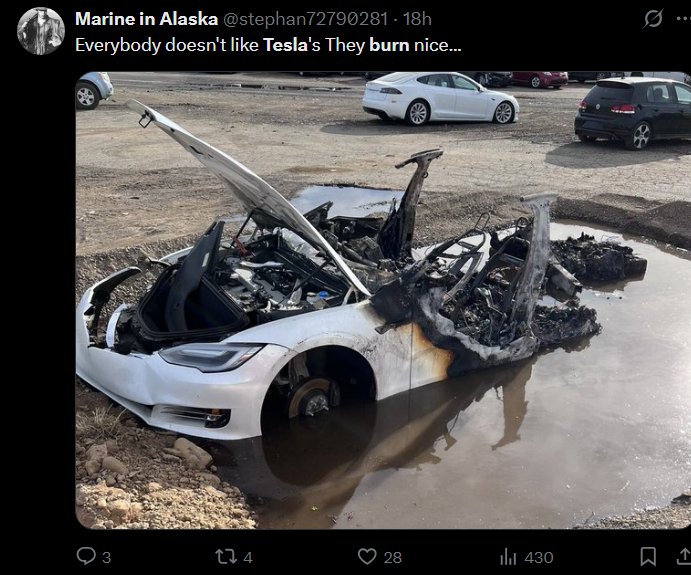Screen dimensions: 691x575
Task: Click the Marine in Alaska display name
Action: [146, 19]
